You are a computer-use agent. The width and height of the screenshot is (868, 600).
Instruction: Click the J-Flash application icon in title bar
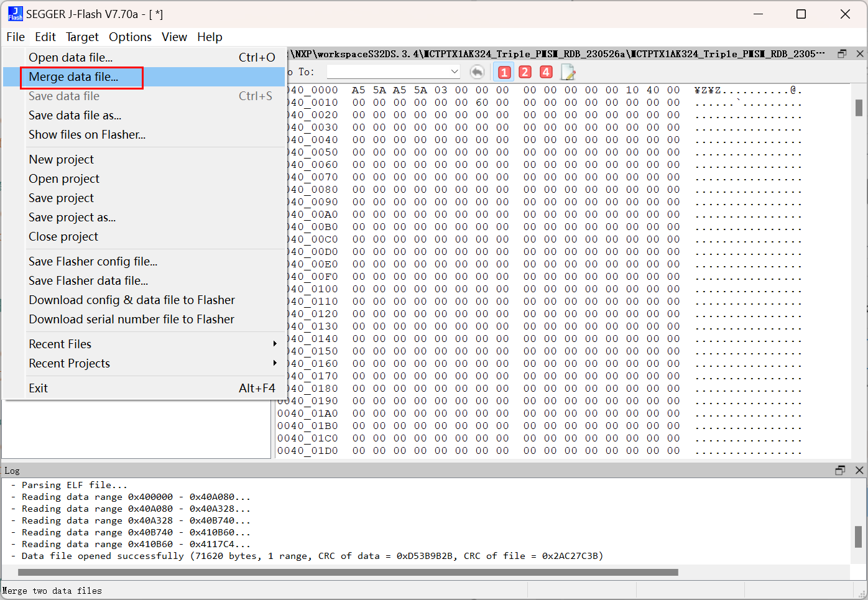16,14
